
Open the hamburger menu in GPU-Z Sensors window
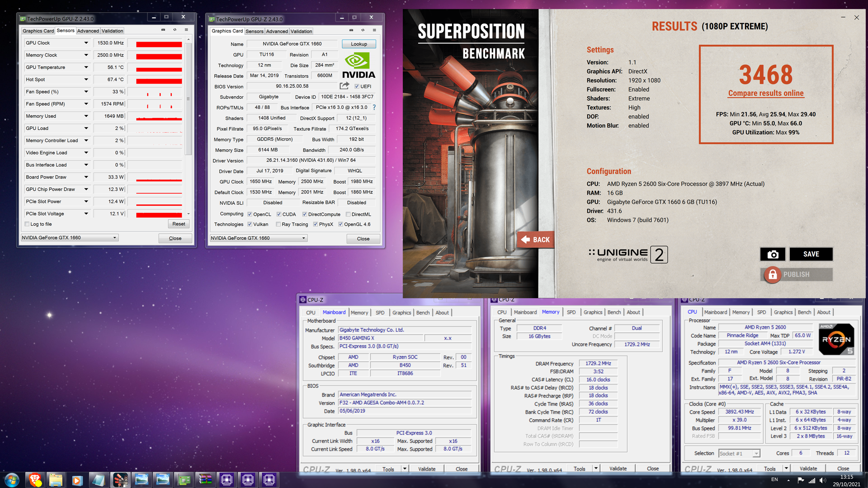pos(186,30)
